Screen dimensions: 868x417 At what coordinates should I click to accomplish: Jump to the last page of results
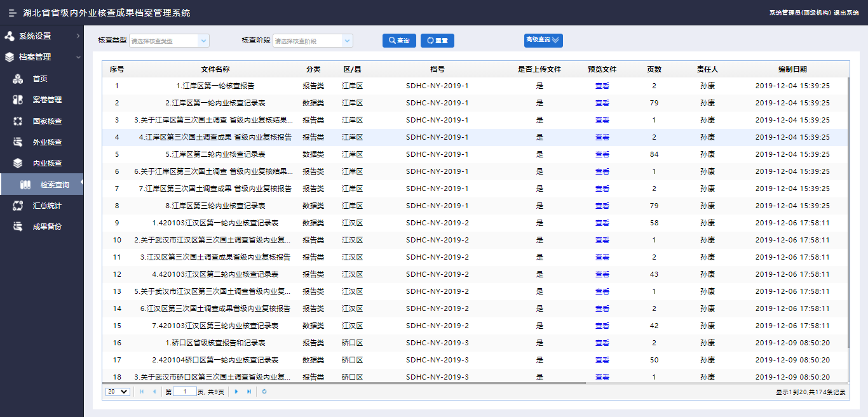coord(248,392)
